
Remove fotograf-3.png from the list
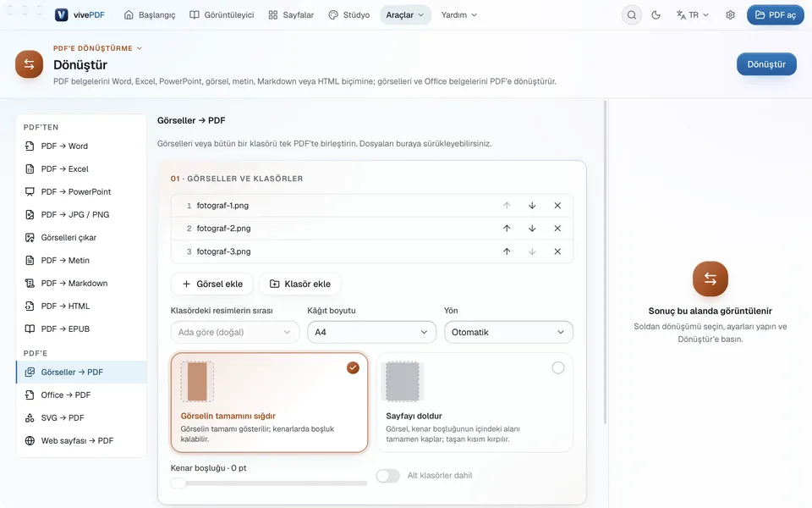(557, 251)
